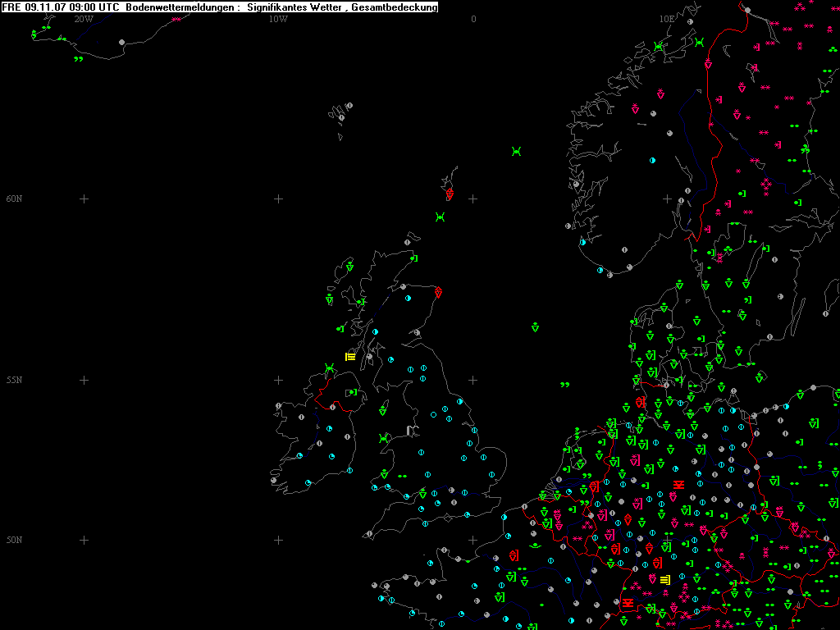The width and height of the screenshot is (840, 630).
Task: Click the grid cross at 55N and 0 longitude
Action: tap(472, 380)
